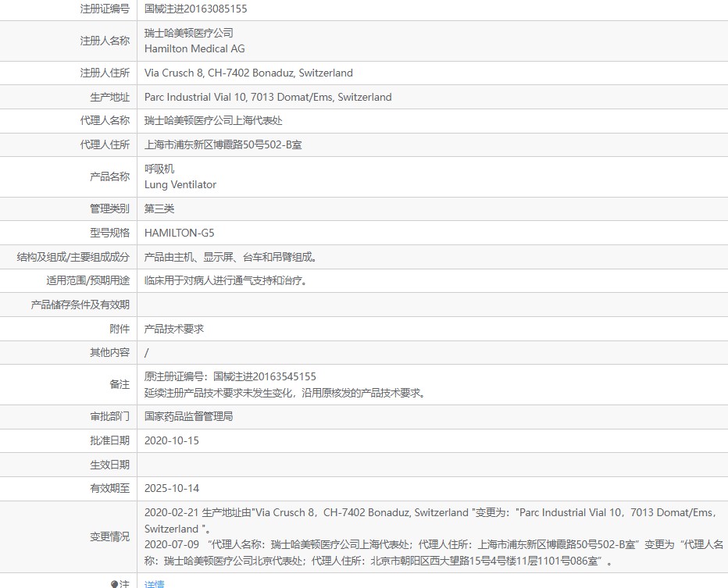728x588 pixels.
Task: Click the 注册证编号 label
Action: tap(105, 9)
